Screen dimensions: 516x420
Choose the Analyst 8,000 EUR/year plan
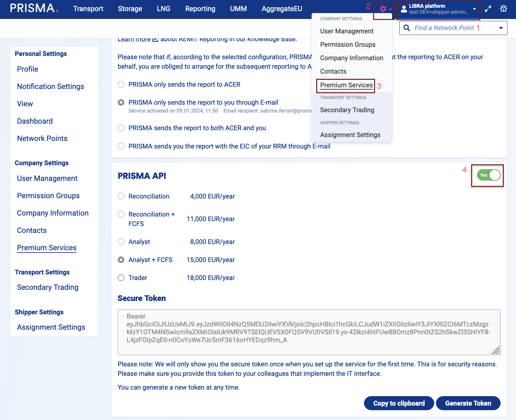[121, 241]
